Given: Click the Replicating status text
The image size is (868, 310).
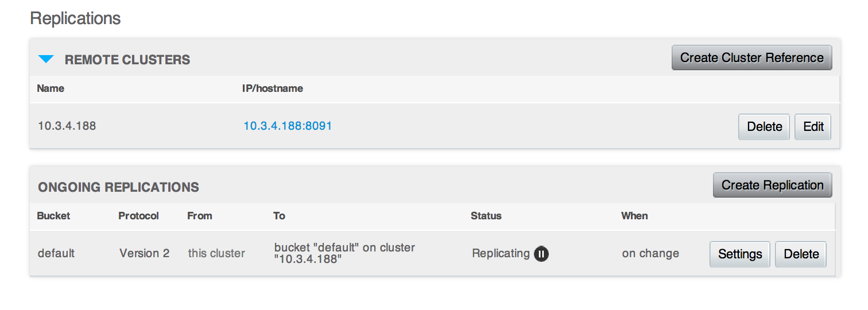Looking at the screenshot, I should [501, 253].
